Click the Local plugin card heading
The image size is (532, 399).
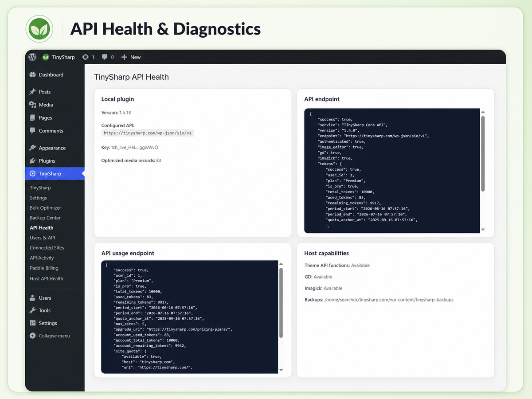coord(117,99)
